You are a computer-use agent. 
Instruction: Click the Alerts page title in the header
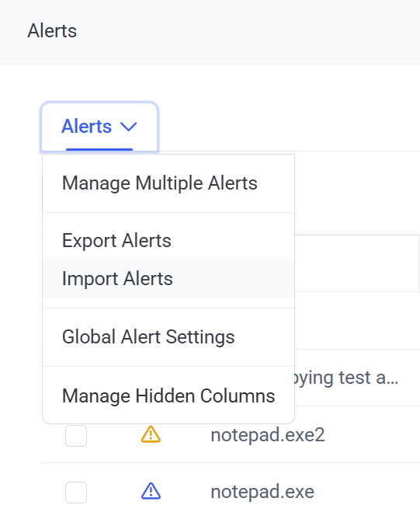click(52, 31)
